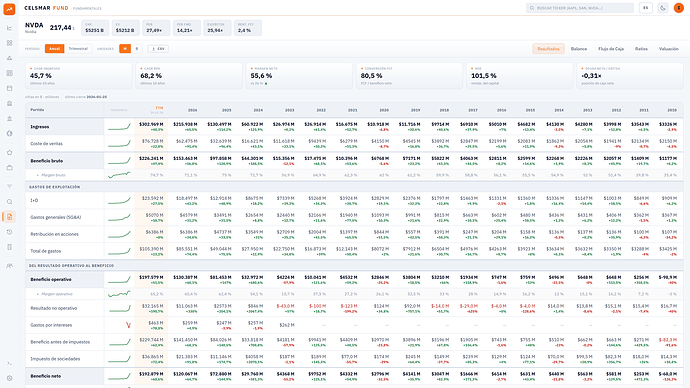Open the star favorites sidebar icon
The image size is (690, 388).
pyautogui.click(x=9, y=153)
